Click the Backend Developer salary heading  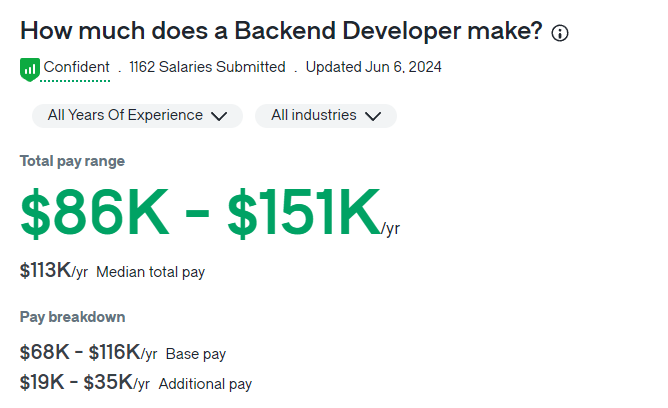281,31
